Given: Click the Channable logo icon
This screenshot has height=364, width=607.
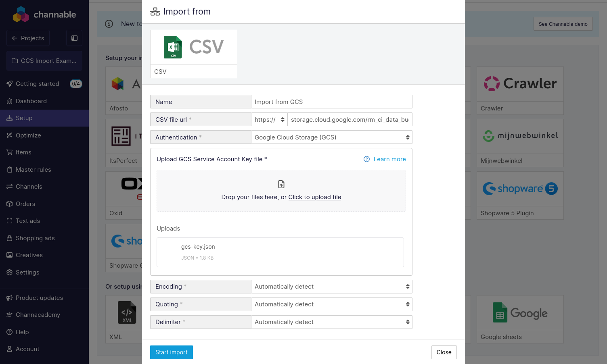Looking at the screenshot, I should pos(21,15).
